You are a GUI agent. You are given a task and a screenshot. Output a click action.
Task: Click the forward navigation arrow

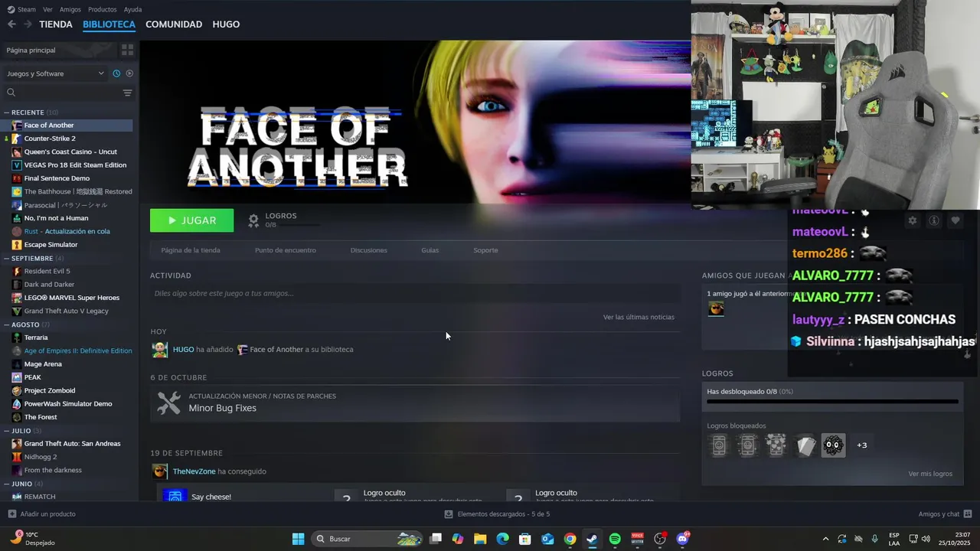coord(28,24)
